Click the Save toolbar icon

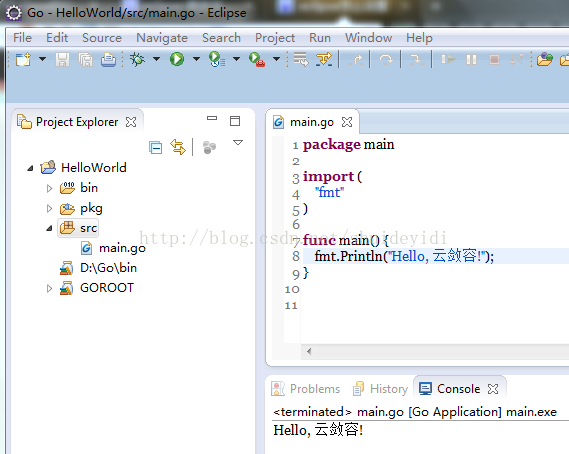point(62,59)
